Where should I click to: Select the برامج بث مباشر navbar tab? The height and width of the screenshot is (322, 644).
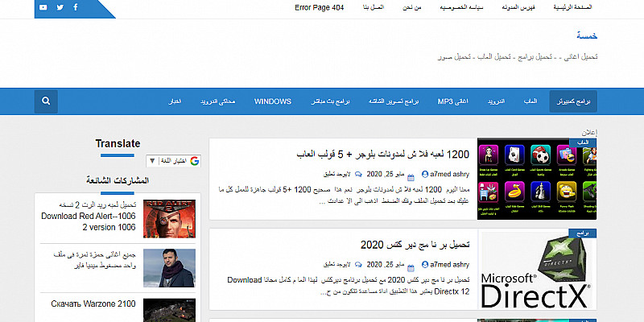pyautogui.click(x=330, y=101)
